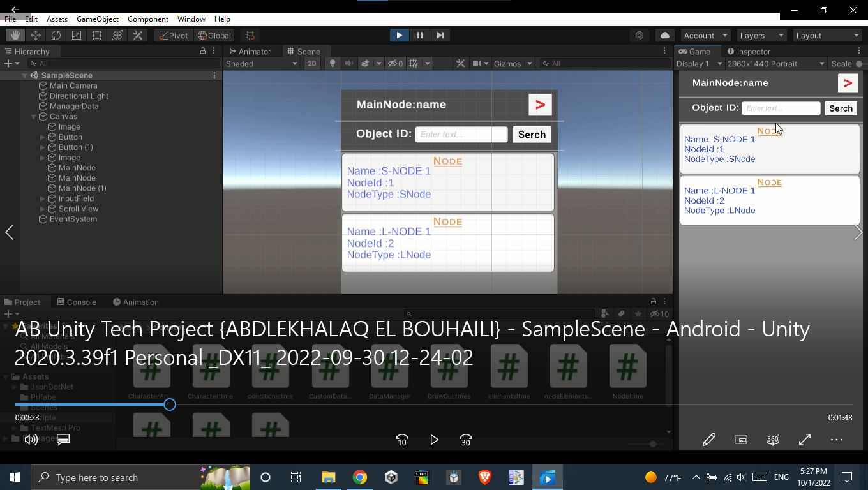868x490 pixels.
Task: Expand the Scroll View hierarchy item
Action: pos(43,209)
